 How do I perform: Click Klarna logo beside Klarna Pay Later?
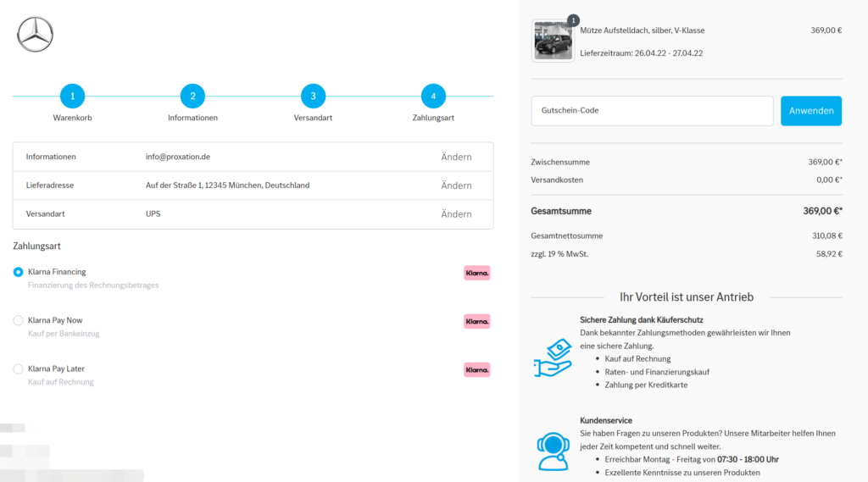tap(476, 369)
